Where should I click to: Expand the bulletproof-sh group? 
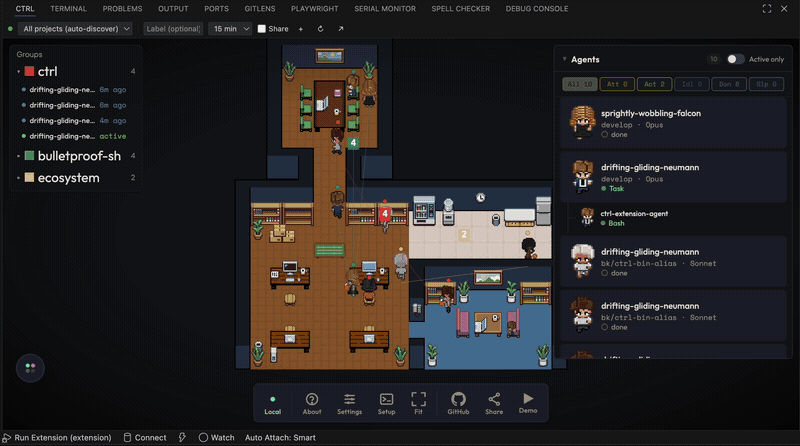(x=18, y=156)
